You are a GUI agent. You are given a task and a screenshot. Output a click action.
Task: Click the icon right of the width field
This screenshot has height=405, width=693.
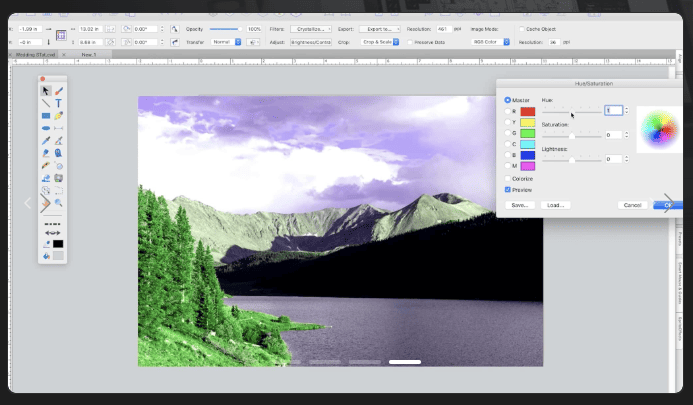[x=110, y=29]
